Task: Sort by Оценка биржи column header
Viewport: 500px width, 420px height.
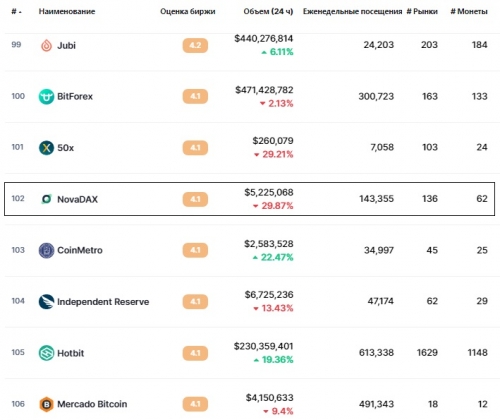Action: pos(188,11)
